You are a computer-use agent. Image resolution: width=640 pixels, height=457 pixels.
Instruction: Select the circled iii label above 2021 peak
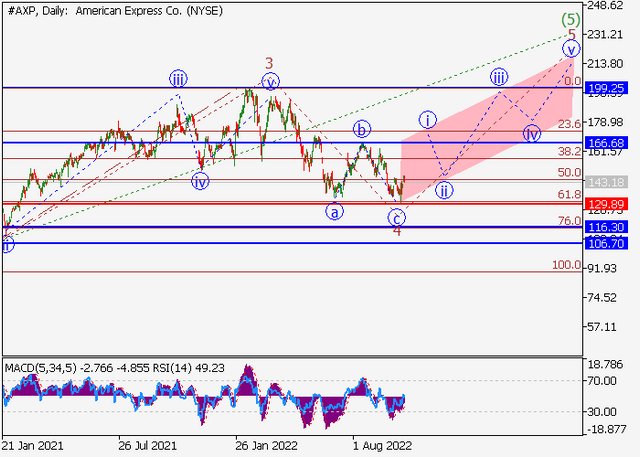pyautogui.click(x=178, y=79)
